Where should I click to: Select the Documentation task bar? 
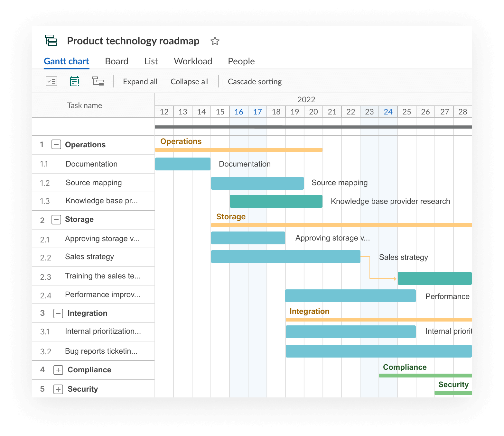click(182, 164)
